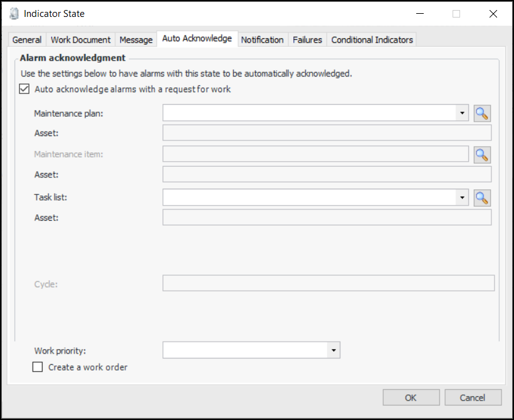
Task: Go to the Message tab
Action: 136,39
